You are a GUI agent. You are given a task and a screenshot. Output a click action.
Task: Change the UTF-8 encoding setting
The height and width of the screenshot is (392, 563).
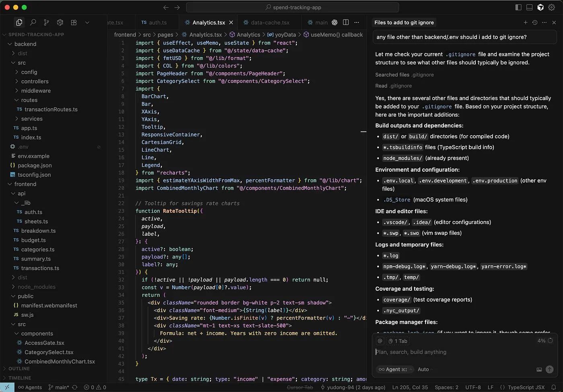[x=473, y=387]
